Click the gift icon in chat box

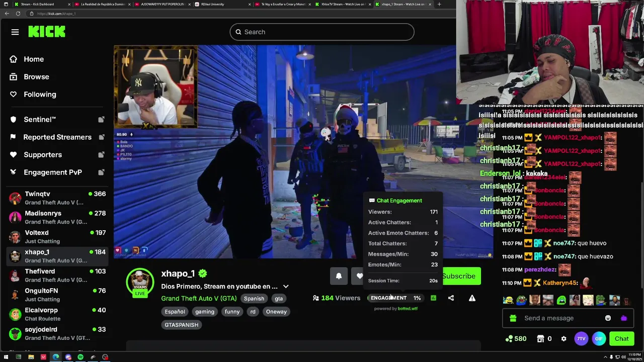coord(513,318)
